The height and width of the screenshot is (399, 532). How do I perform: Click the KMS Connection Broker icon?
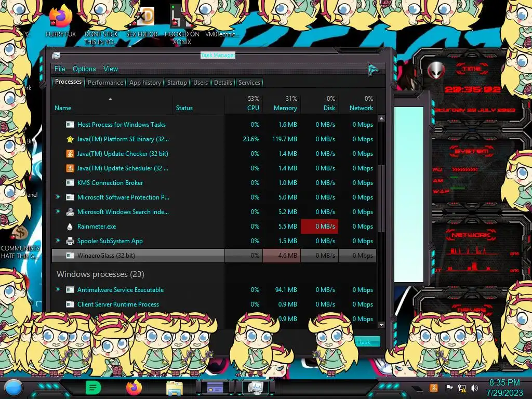70,183
